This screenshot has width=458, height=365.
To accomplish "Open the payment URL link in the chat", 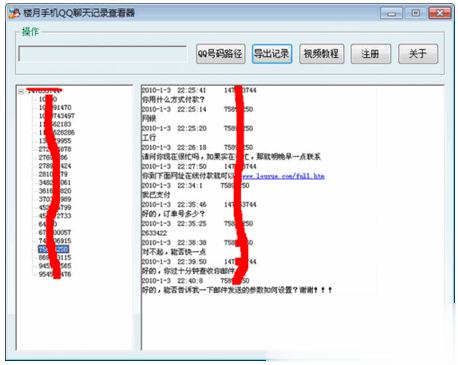I will [x=283, y=176].
